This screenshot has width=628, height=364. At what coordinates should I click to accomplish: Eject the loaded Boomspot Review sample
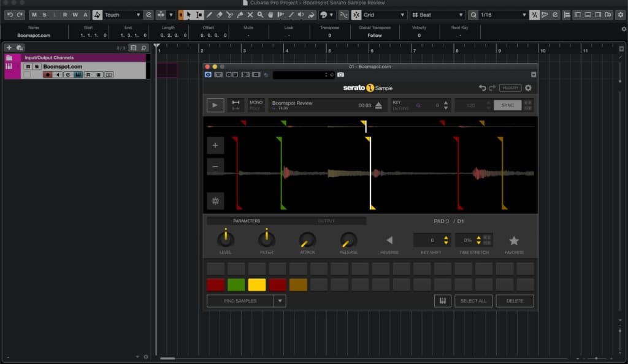click(x=378, y=105)
